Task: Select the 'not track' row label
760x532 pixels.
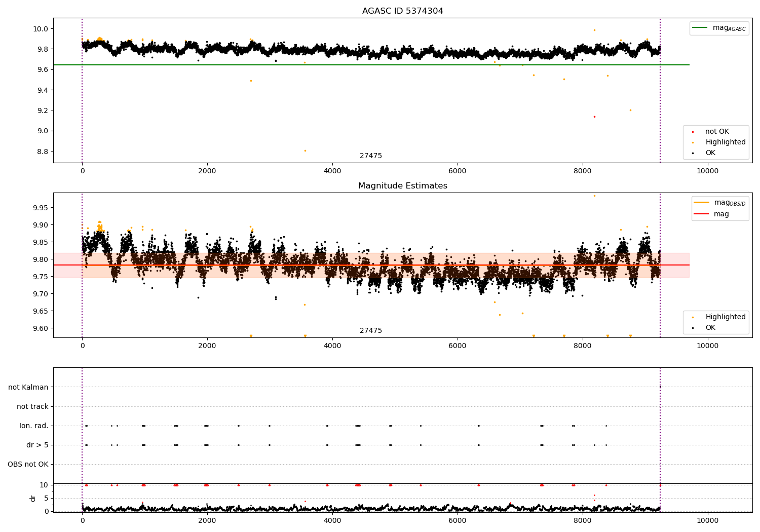Action: 32,406
